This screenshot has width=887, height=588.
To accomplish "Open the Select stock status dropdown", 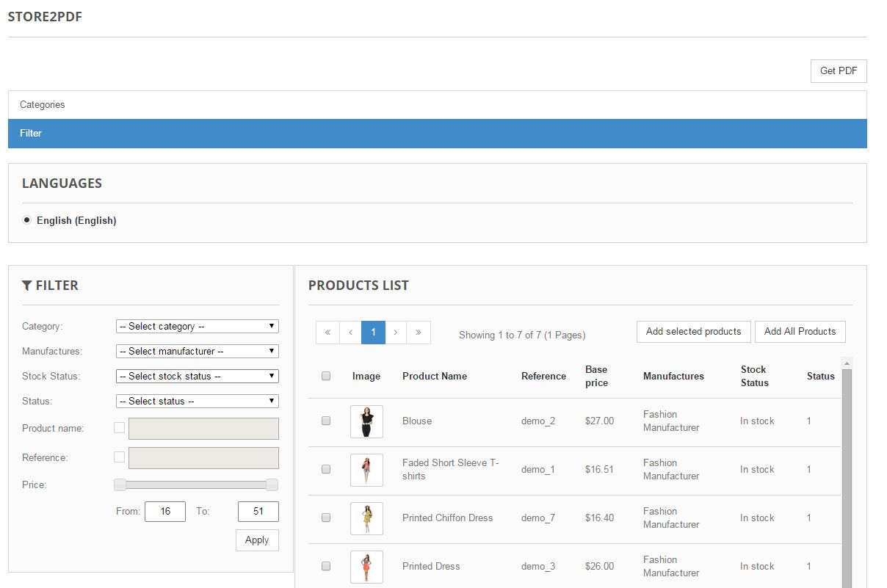I will tap(198, 377).
